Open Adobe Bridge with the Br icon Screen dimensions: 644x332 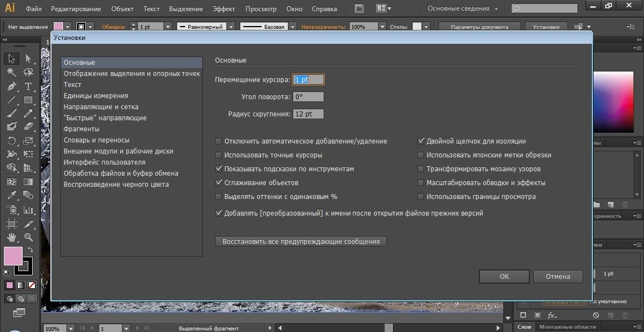(x=359, y=9)
